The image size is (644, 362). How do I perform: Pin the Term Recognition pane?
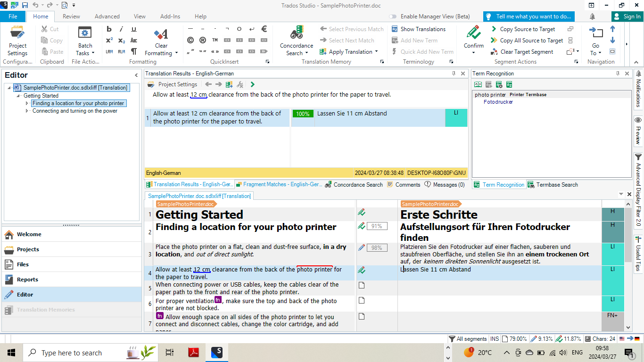618,74
